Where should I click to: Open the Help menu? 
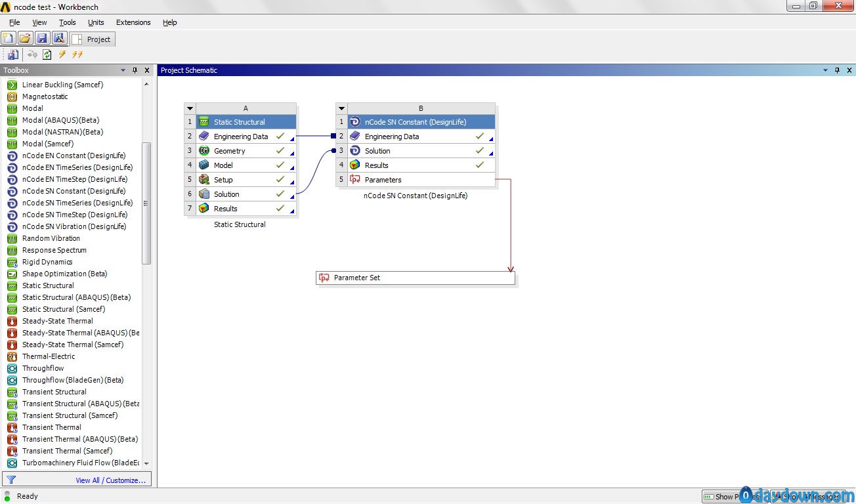170,22
